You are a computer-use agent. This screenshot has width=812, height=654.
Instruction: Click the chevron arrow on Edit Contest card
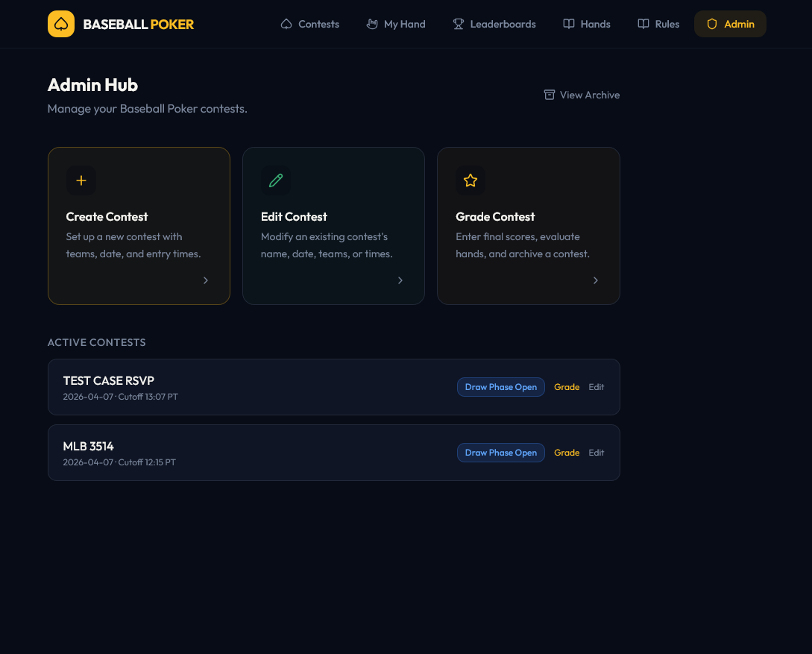[400, 280]
